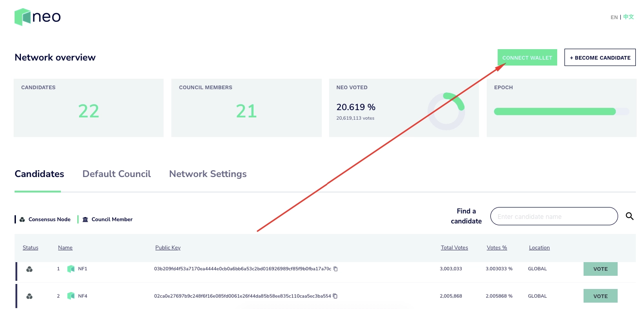
Task: Switch to the Default Council tab
Action: coord(116,174)
